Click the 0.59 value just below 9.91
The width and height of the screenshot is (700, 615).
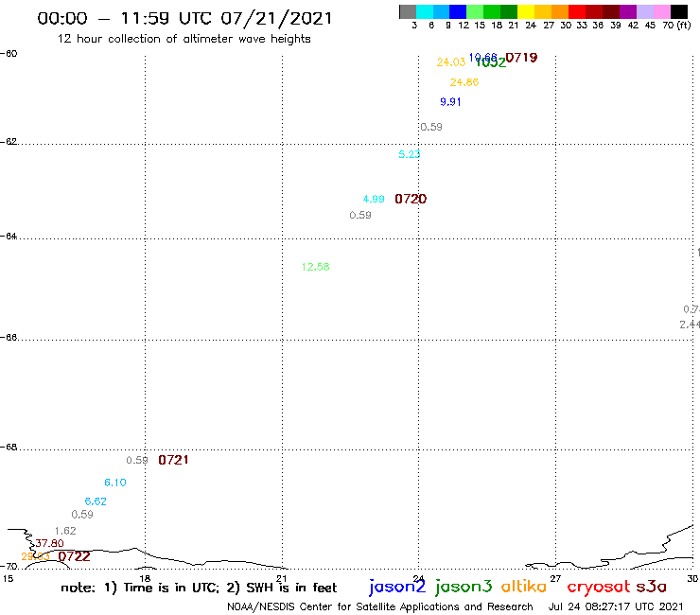point(431,127)
